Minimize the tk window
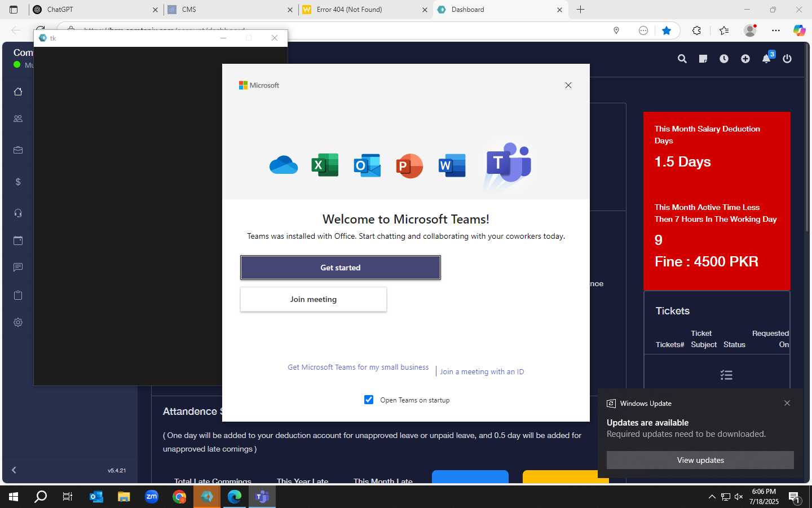 [223, 38]
